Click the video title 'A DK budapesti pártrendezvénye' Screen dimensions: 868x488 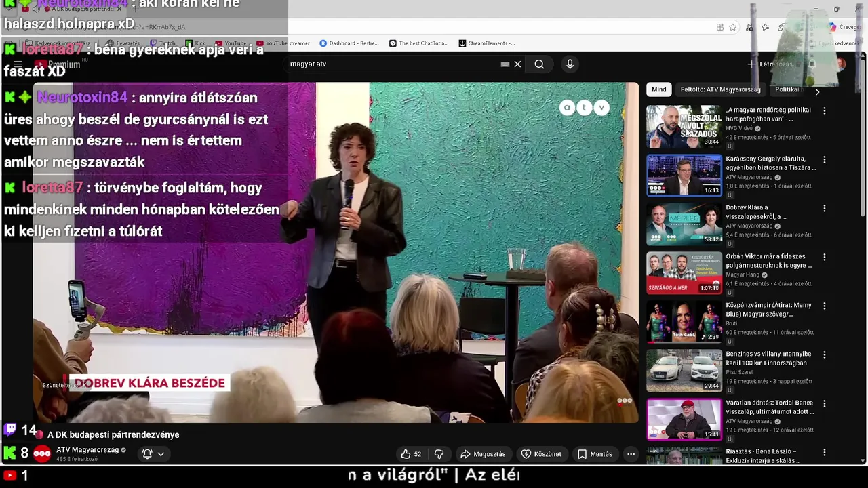point(113,435)
